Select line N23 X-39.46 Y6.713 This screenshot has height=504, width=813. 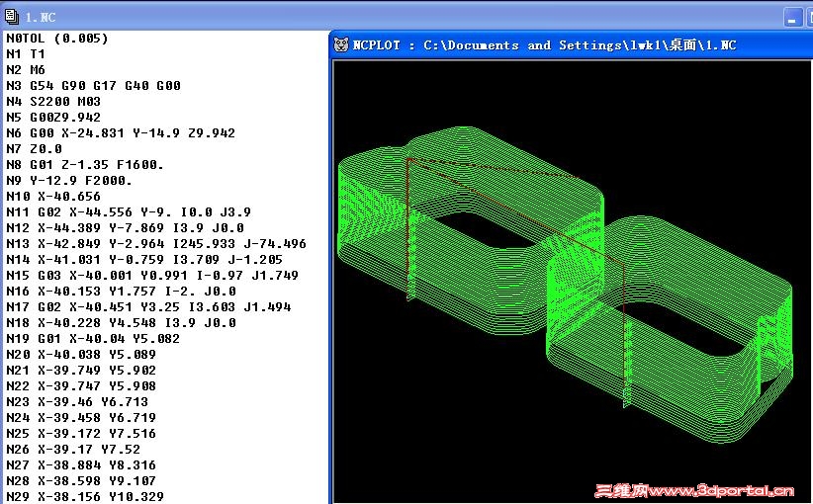(77, 402)
